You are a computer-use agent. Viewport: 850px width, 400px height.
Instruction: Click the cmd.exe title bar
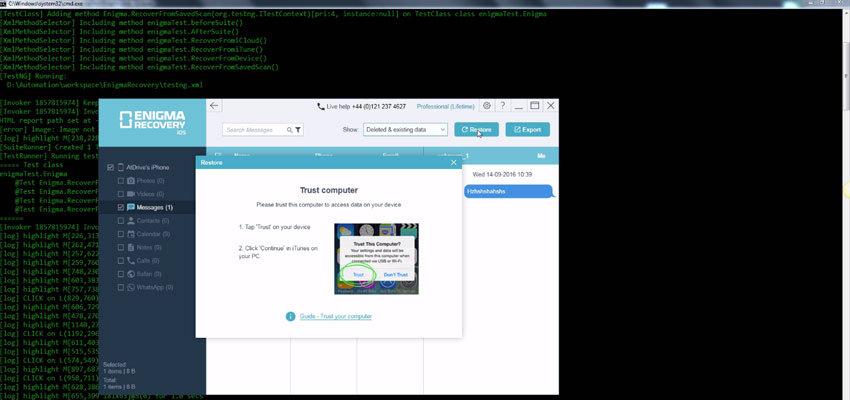click(425, 3)
